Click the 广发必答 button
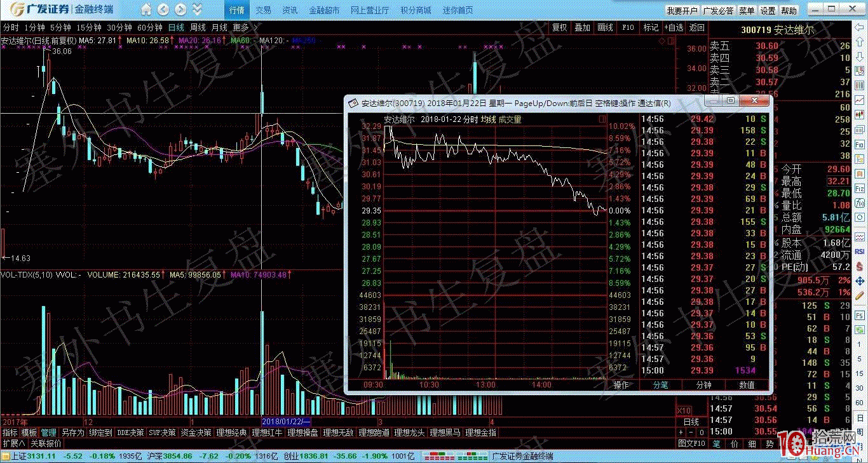Screen dimensions: 868x463 point(719,11)
